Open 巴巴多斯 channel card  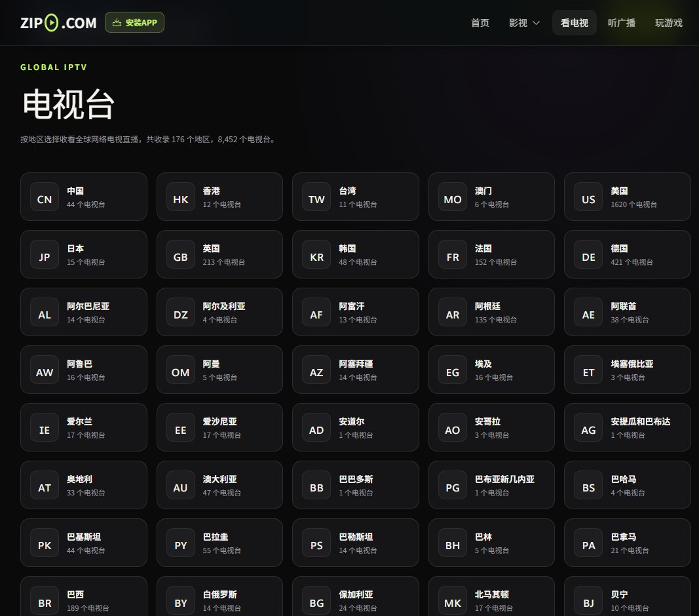(x=356, y=485)
